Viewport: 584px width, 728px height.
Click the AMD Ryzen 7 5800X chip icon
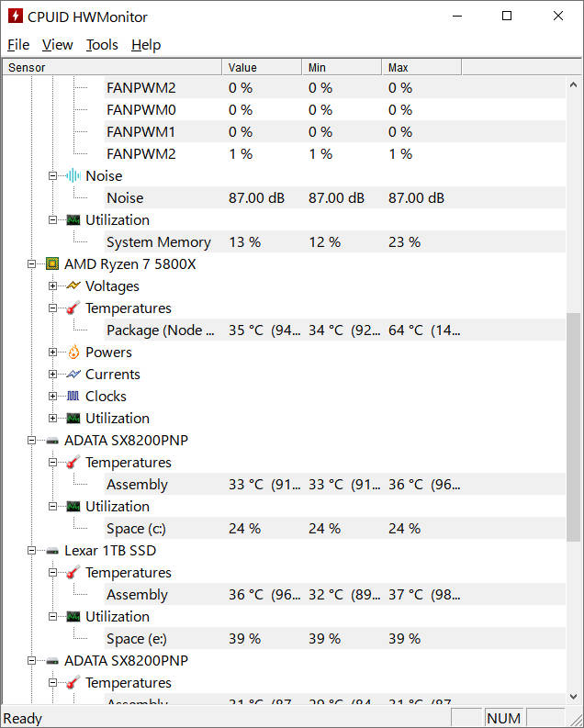(52, 264)
